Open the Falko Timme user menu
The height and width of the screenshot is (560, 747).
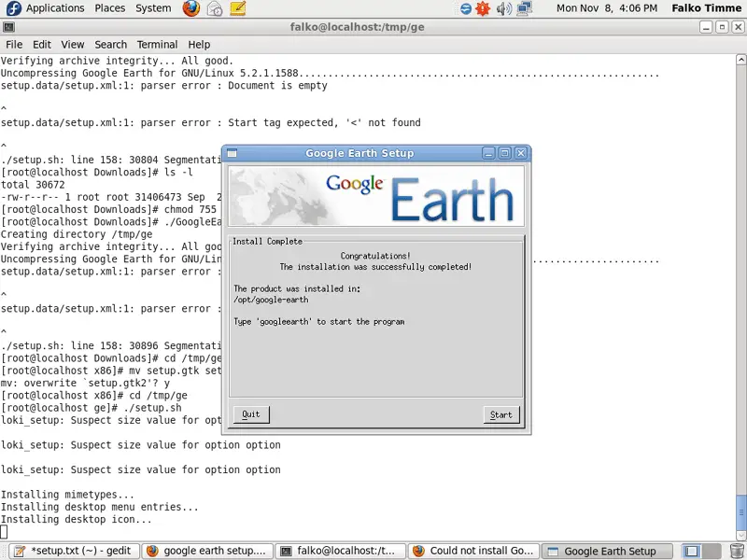coord(707,8)
